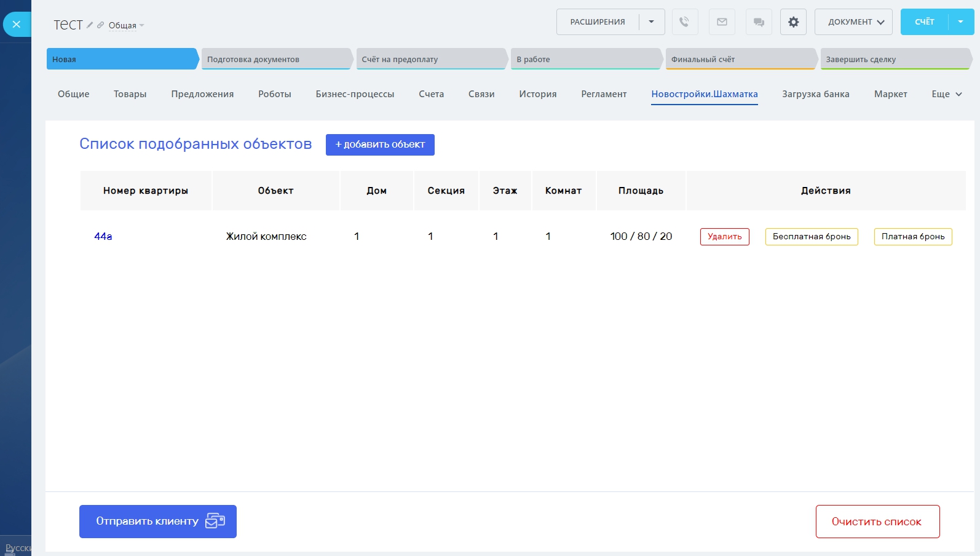Click the phone call icon in header
The height and width of the screenshot is (556, 980).
pos(684,22)
